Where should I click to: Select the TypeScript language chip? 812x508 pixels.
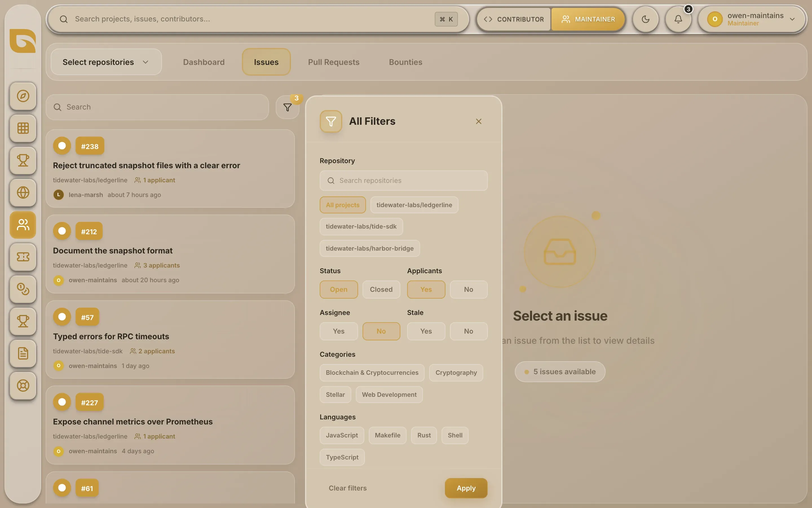pos(342,457)
